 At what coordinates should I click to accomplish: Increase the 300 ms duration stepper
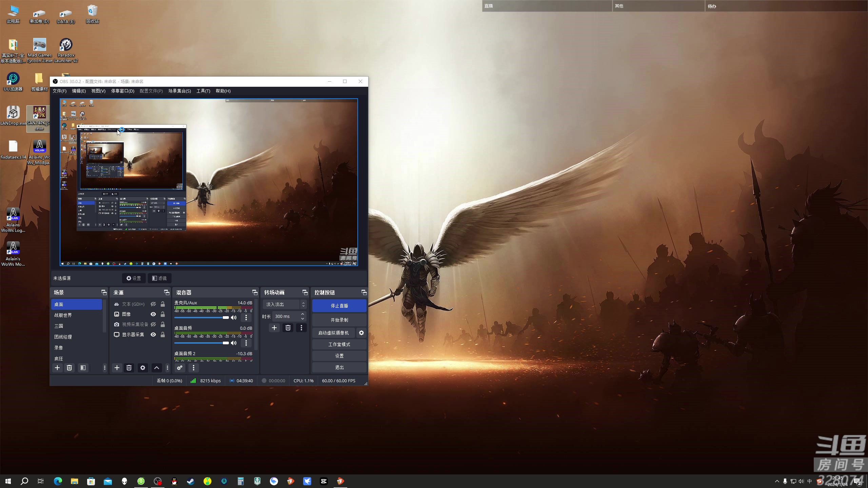(x=302, y=314)
